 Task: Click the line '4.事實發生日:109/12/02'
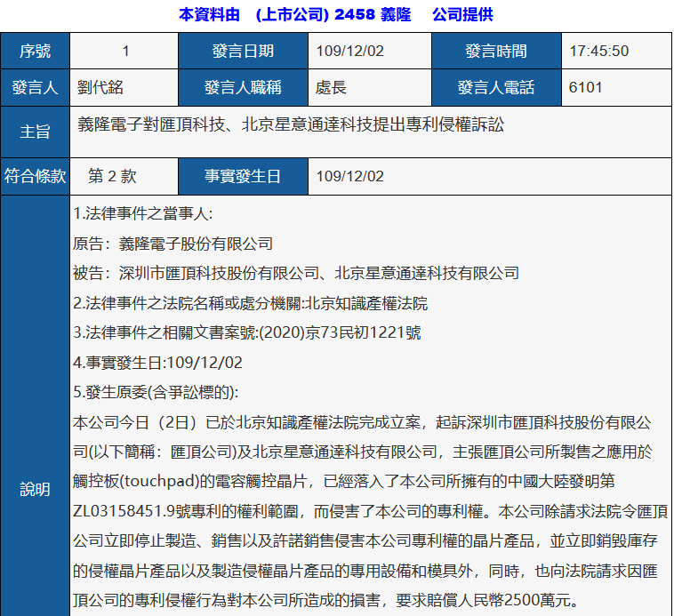157,363
